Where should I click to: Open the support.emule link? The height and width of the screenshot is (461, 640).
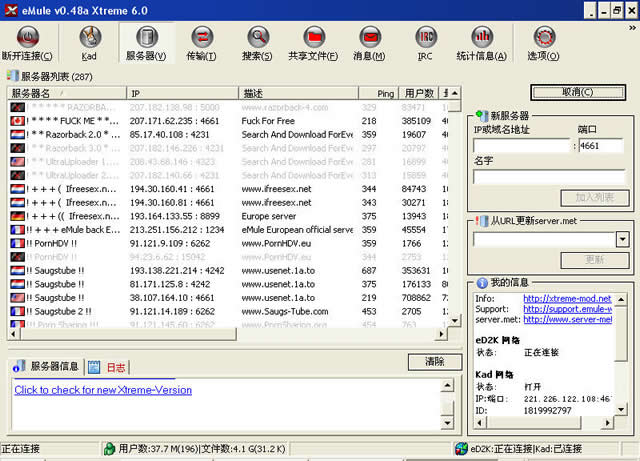pos(567,309)
